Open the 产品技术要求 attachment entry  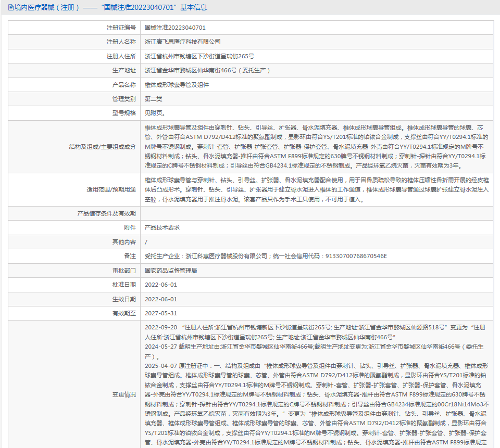[162, 227]
